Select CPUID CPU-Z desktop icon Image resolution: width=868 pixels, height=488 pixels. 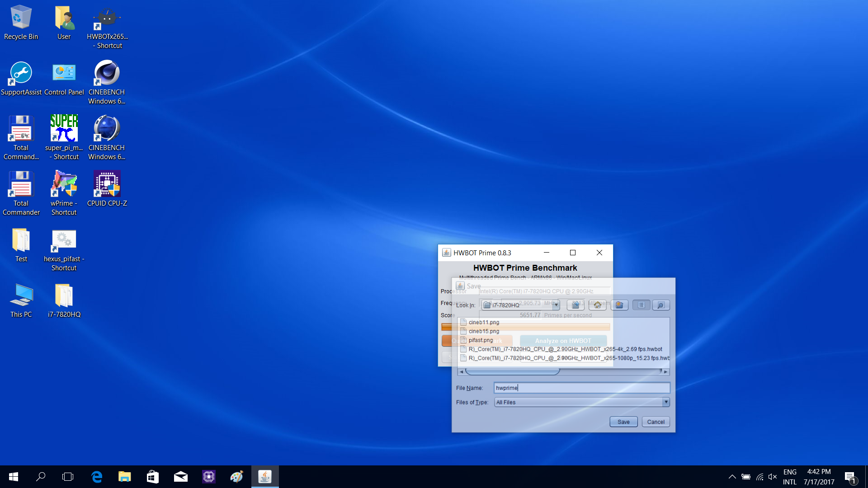pos(107,189)
